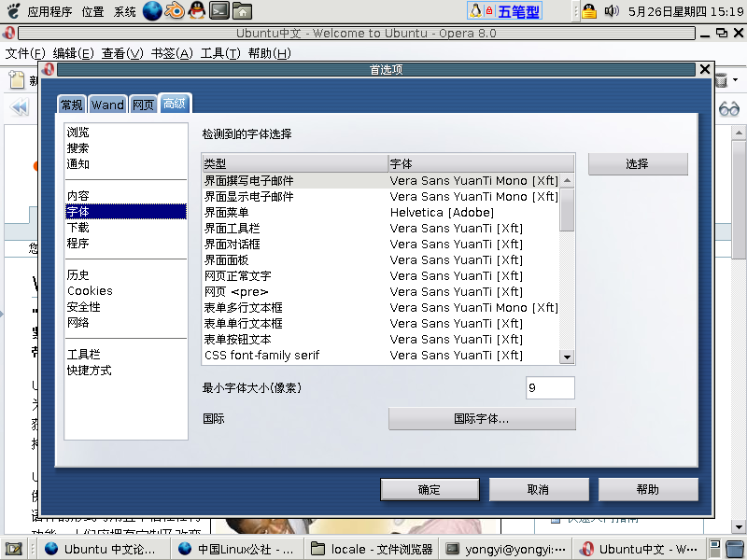Confirm with the 确定 button

430,489
